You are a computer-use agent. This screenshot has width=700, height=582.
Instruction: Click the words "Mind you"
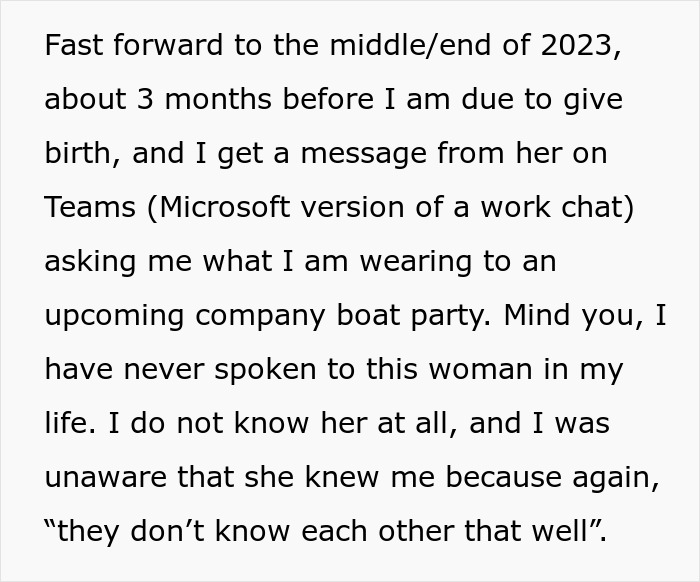click(x=574, y=316)
